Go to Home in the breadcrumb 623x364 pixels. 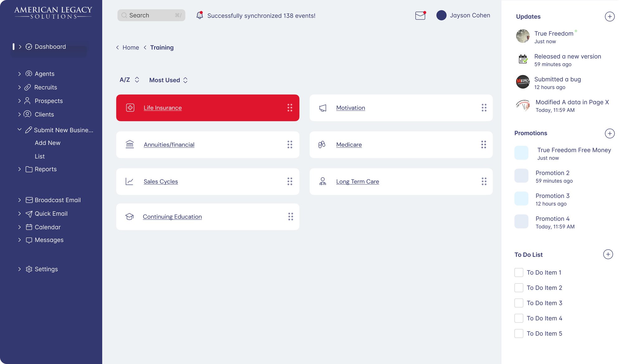(131, 48)
